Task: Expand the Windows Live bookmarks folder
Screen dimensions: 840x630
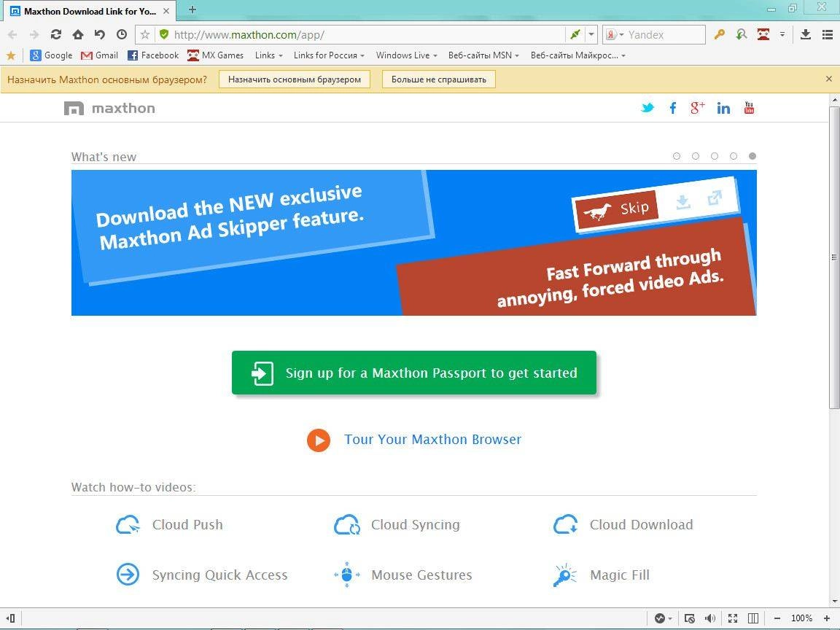Action: pos(407,55)
